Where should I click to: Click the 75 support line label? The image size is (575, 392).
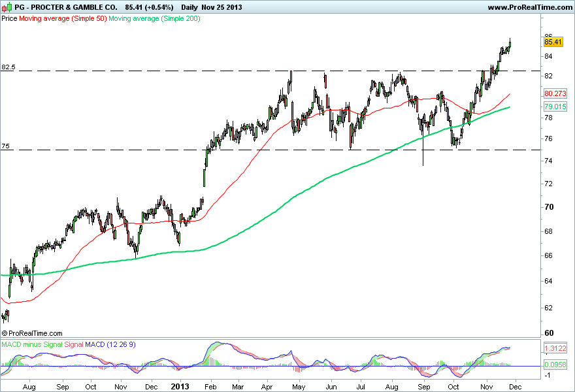(x=5, y=146)
